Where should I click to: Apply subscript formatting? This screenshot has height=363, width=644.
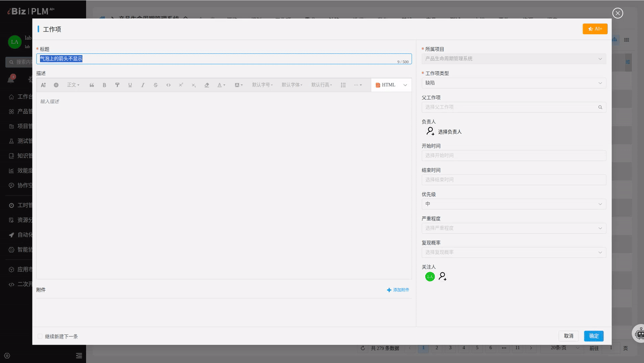(194, 85)
